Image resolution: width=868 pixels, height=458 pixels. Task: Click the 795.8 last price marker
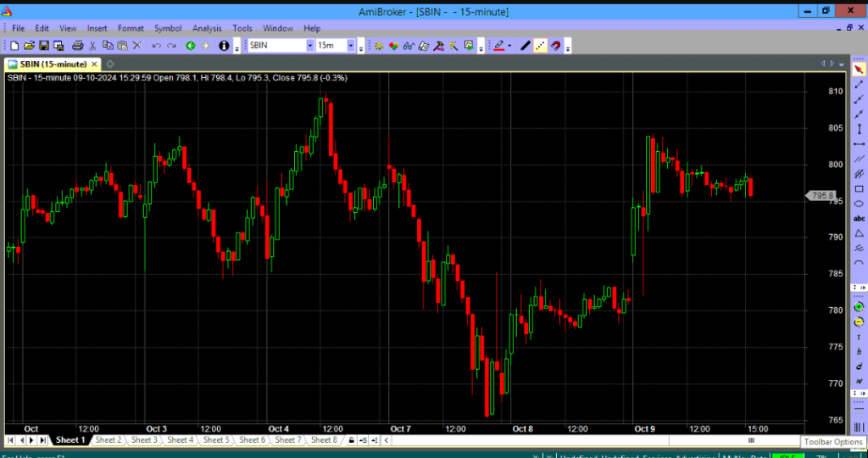pos(821,195)
